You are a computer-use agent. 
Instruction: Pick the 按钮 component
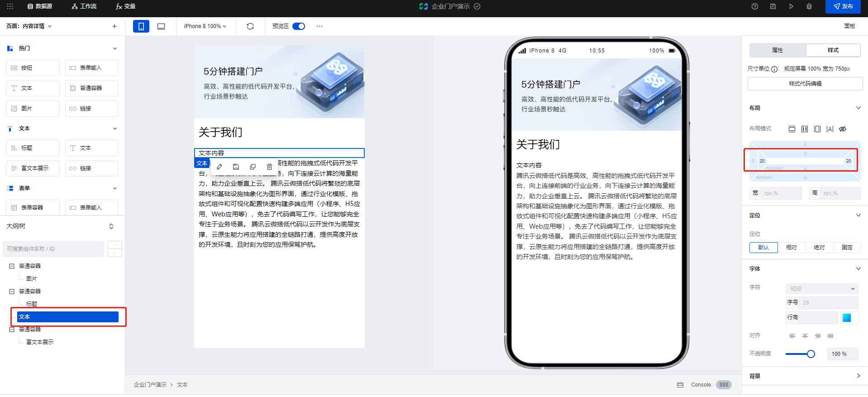click(33, 68)
